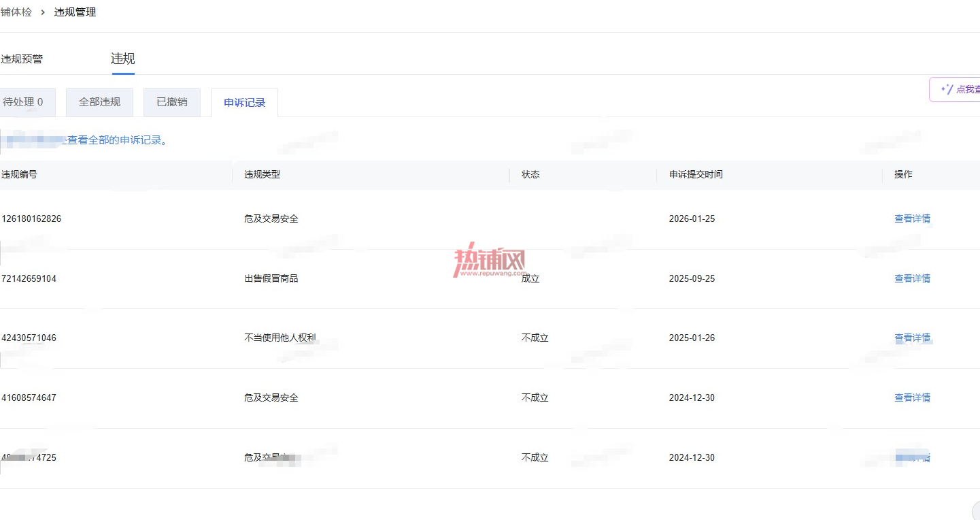This screenshot has width=980, height=520.
Task: Click the 状态 column header
Action: (530, 174)
